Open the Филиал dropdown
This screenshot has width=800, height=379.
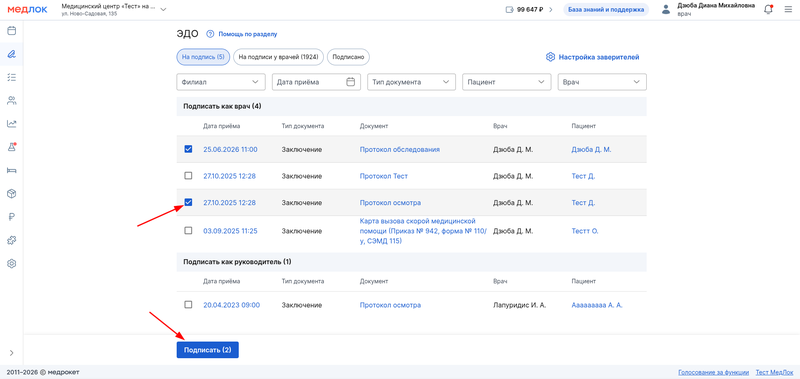click(221, 82)
